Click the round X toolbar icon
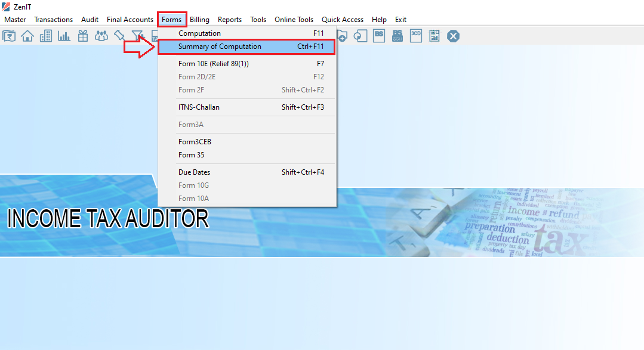The image size is (644, 350). click(453, 36)
